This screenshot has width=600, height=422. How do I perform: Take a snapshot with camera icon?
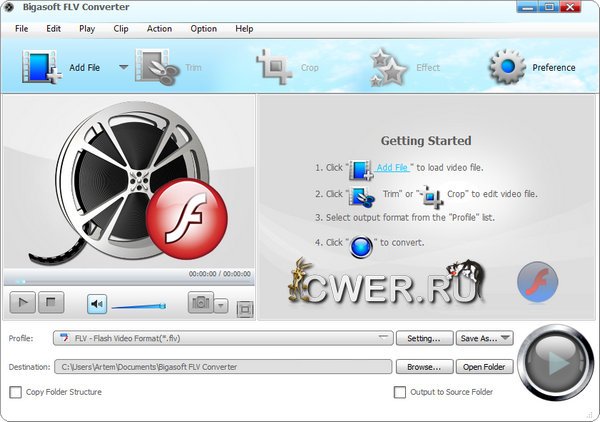click(x=200, y=304)
